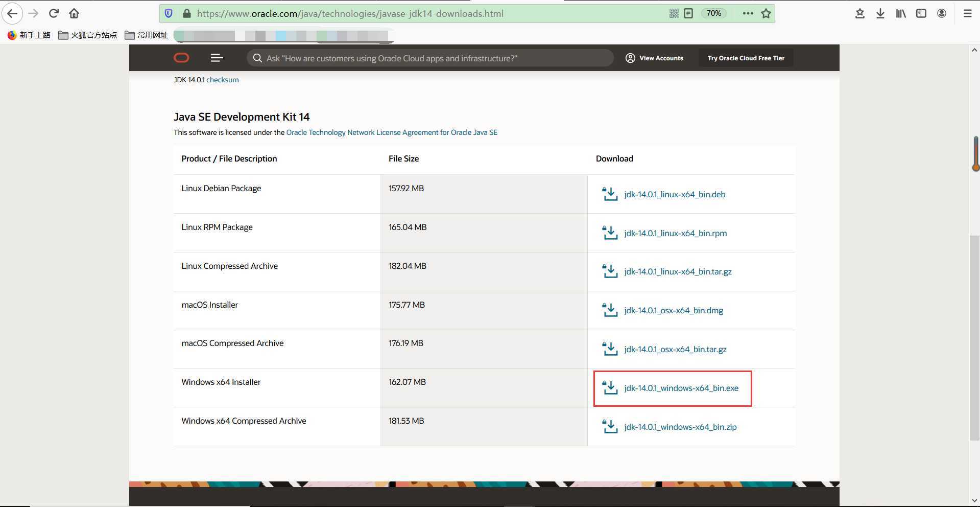Select the 181.53 MB file size

pyautogui.click(x=406, y=421)
